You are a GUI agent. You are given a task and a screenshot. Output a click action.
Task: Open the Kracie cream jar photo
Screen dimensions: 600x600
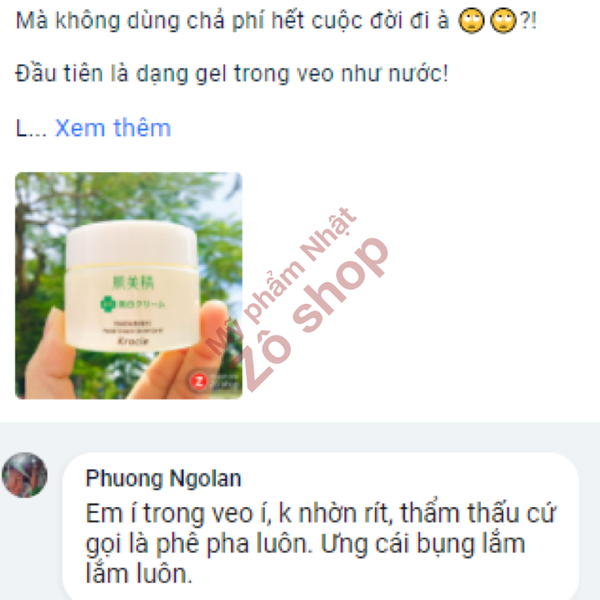click(129, 285)
